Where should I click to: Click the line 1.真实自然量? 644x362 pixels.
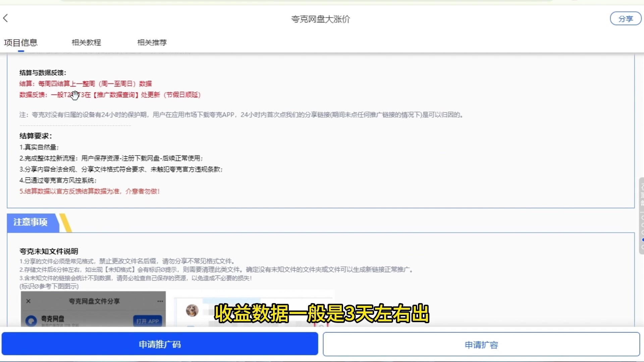coord(39,147)
